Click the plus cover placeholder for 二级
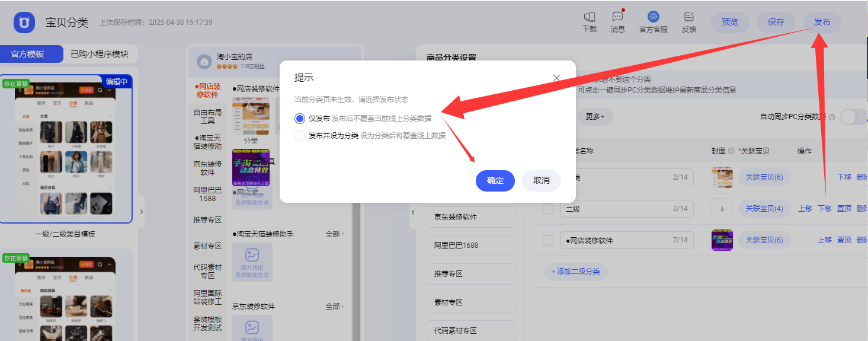 [x=722, y=209]
